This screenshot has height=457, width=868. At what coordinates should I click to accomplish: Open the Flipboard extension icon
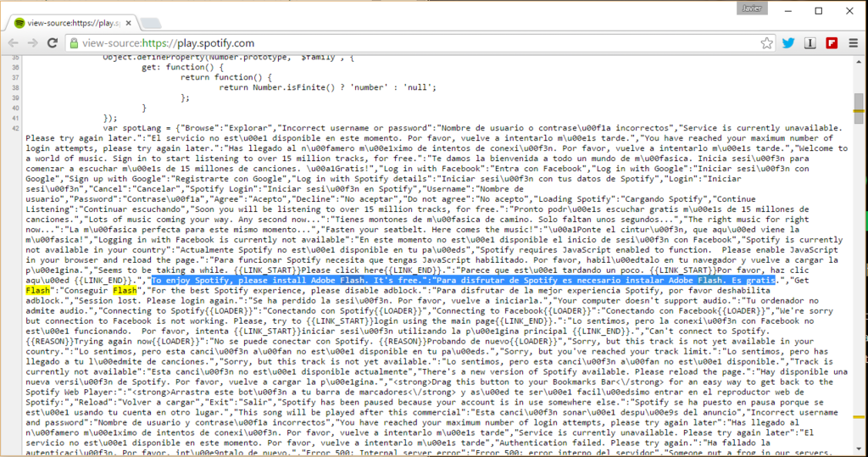[x=832, y=43]
